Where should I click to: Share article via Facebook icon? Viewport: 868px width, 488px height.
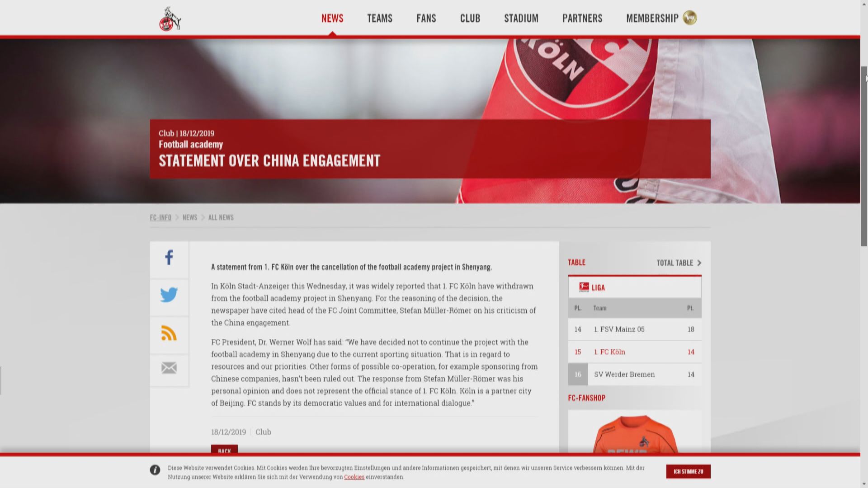169,258
